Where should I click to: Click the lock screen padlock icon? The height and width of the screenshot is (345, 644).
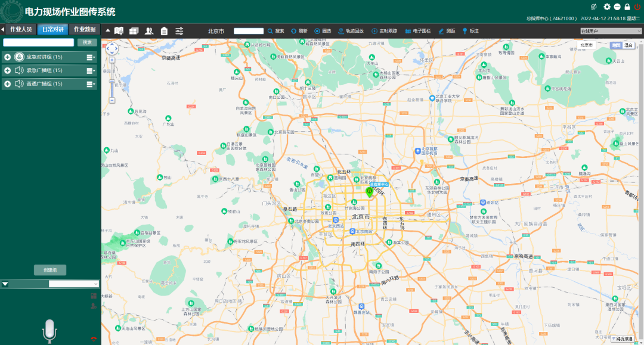click(x=627, y=7)
